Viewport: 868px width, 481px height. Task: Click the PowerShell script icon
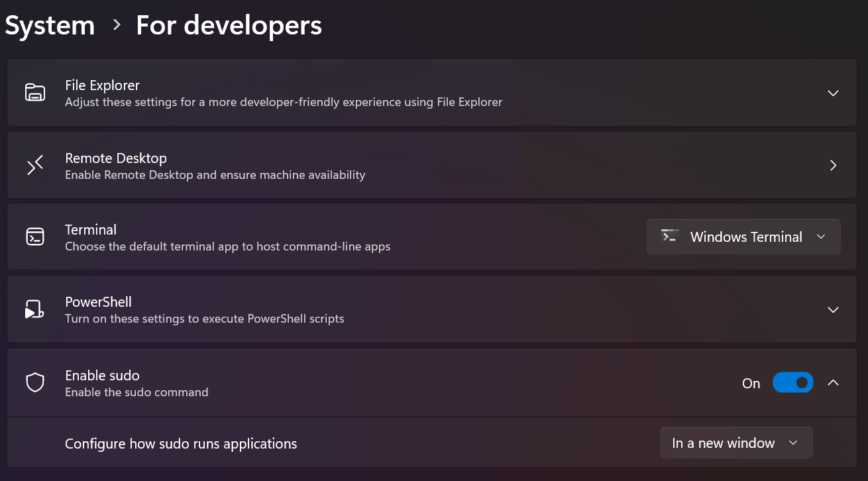coord(35,309)
